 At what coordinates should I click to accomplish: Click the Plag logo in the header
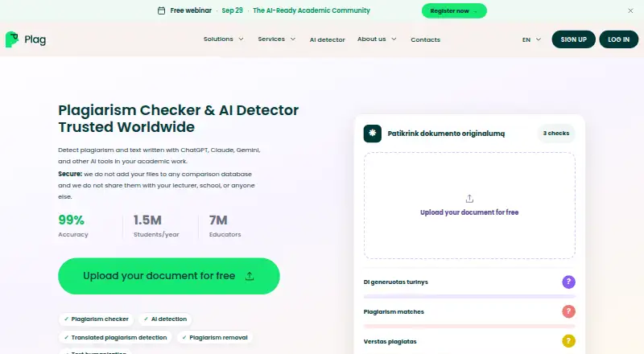pos(26,39)
